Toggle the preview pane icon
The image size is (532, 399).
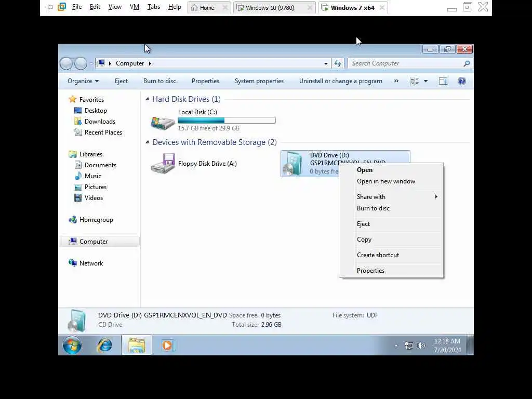(443, 81)
